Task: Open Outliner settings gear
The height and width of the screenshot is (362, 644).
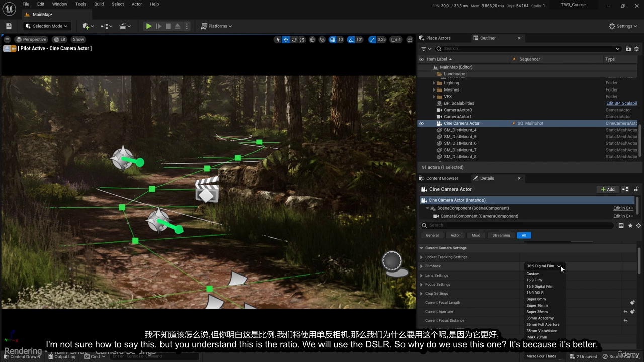Action: pos(636,49)
